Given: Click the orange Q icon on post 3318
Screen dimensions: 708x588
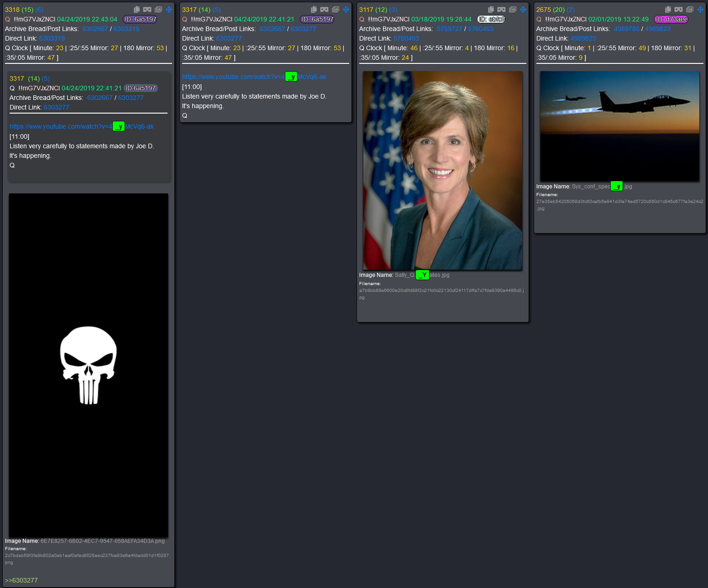Looking at the screenshot, I should point(8,19).
